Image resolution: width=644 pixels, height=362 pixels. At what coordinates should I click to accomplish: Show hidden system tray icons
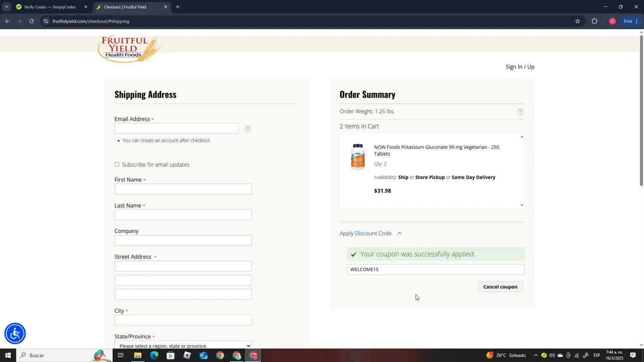[x=536, y=355]
